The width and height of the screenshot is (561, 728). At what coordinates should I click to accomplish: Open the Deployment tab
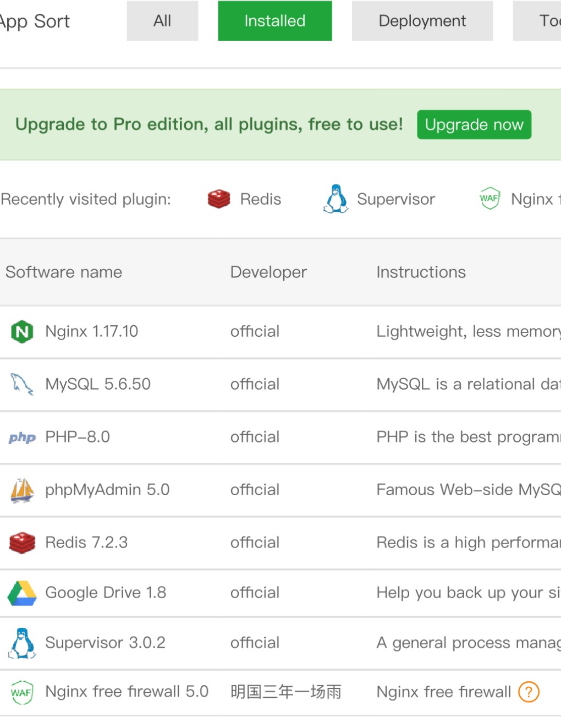tap(422, 21)
